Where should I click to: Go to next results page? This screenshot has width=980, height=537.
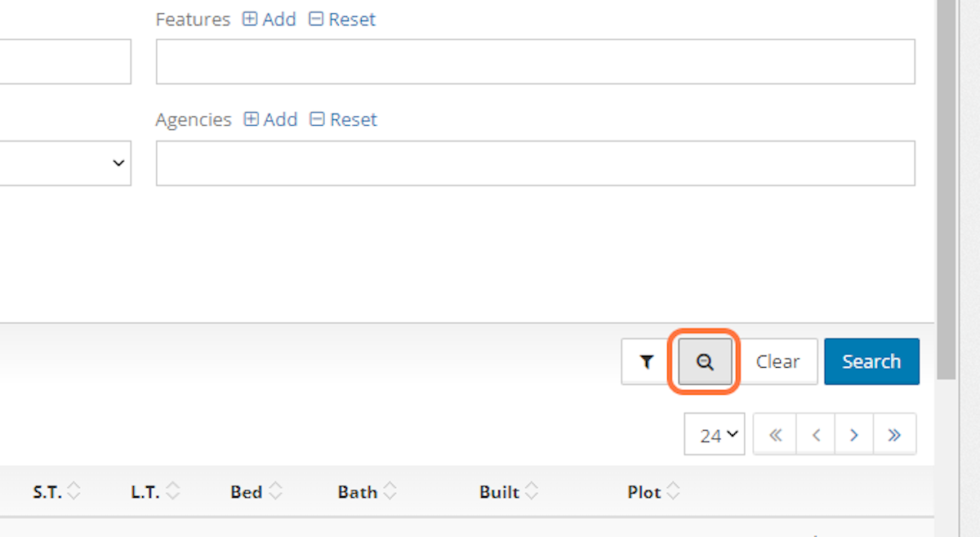pyautogui.click(x=854, y=434)
